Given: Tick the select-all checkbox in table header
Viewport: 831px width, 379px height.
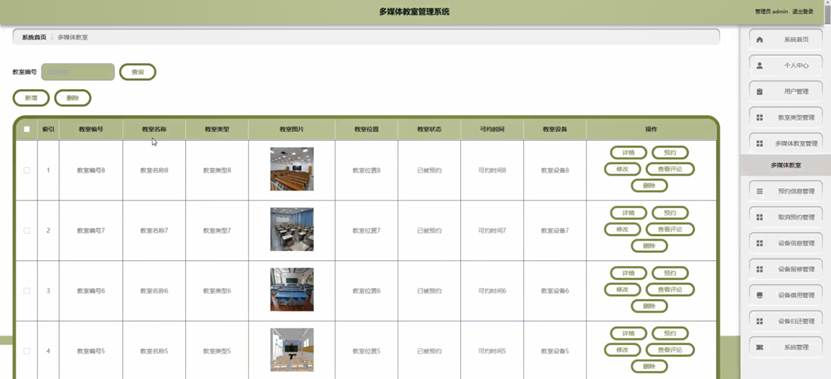Looking at the screenshot, I should pyautogui.click(x=27, y=129).
